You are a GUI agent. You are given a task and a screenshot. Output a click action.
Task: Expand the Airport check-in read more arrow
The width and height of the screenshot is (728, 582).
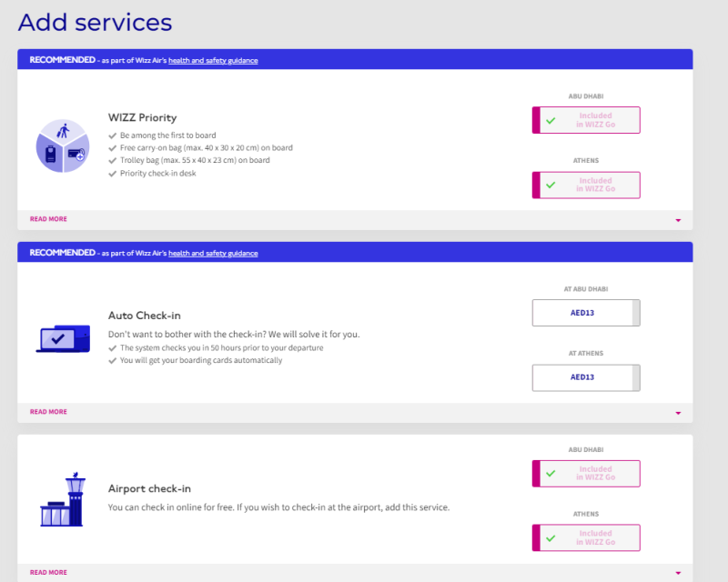[x=678, y=573]
